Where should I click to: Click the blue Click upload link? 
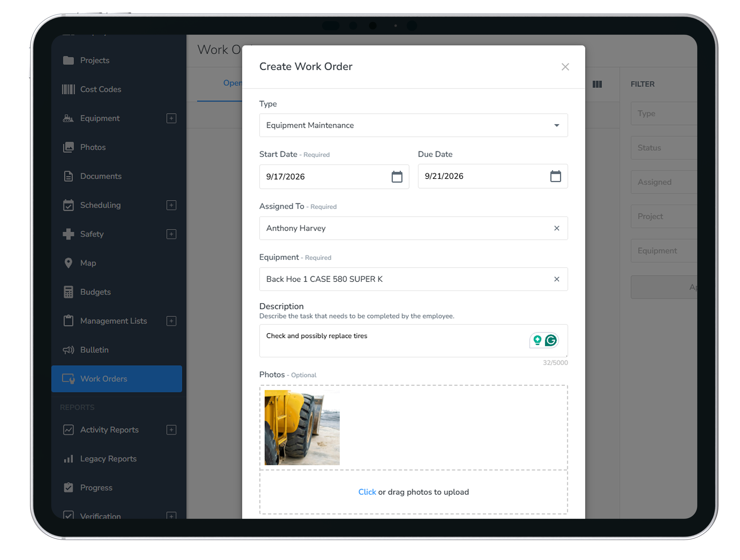367,492
